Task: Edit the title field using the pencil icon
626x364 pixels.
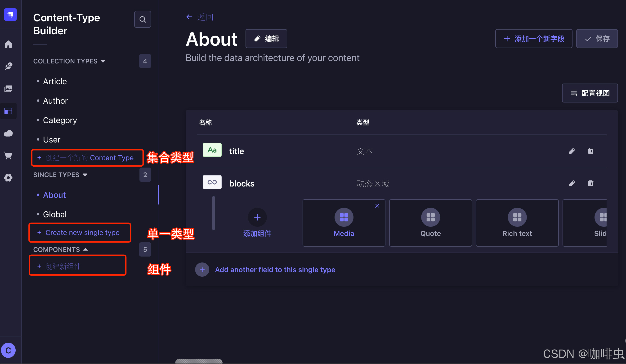Action: click(572, 151)
